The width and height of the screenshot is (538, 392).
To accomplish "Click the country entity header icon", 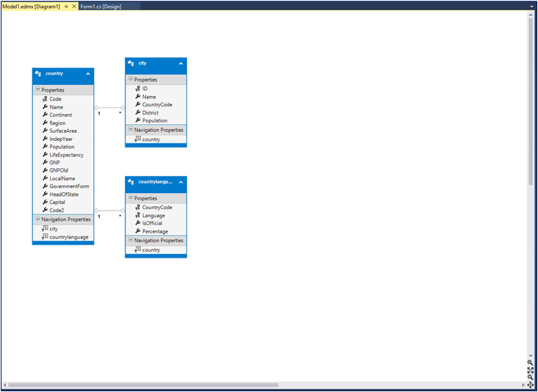I will point(38,73).
